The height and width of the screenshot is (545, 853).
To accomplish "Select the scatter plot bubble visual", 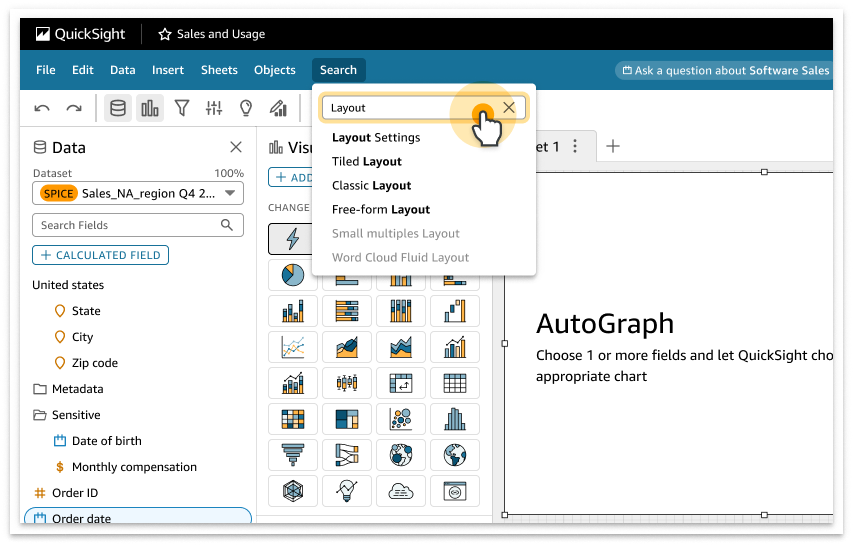I will 400,419.
